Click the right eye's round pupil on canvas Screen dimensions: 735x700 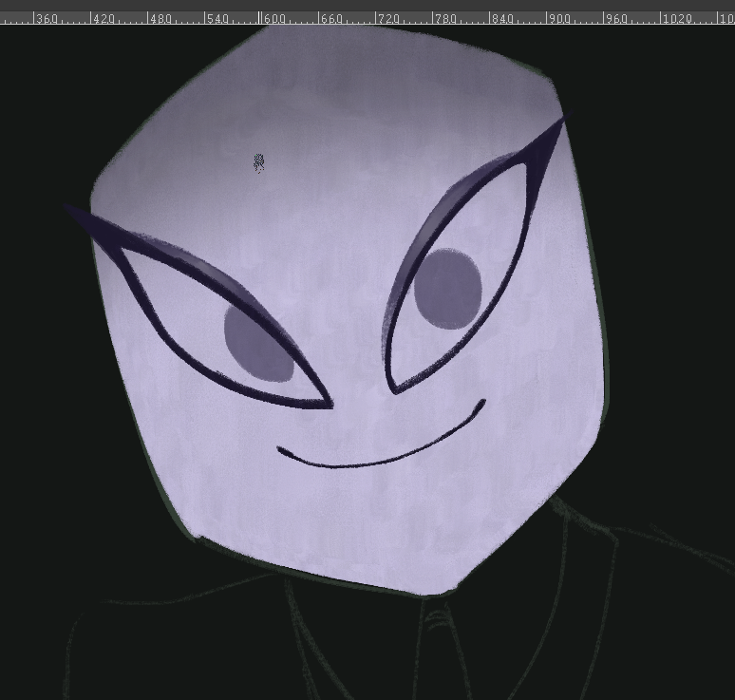pos(447,289)
